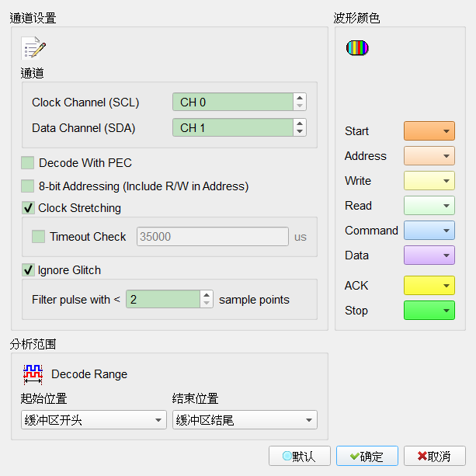Click the Clock Channel (SCL) label
476x476 pixels.
85,102
